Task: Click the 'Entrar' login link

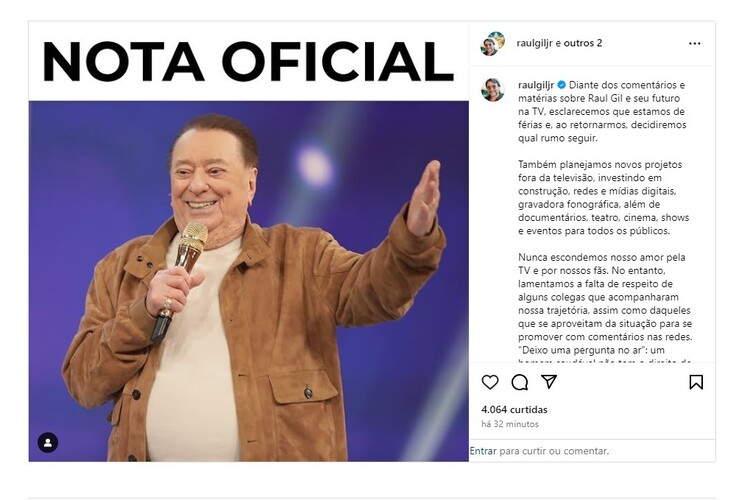Action: 483,451
